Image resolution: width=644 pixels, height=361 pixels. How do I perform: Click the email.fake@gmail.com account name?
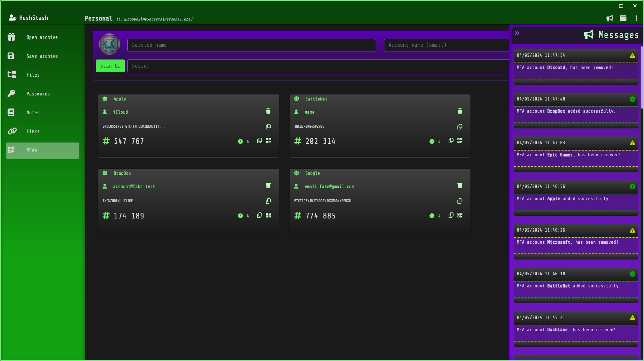(329, 186)
